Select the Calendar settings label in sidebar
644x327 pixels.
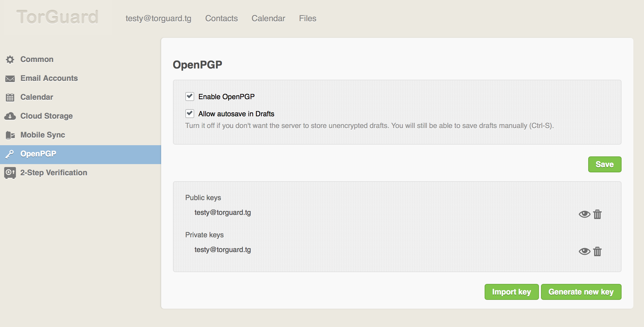(x=37, y=97)
